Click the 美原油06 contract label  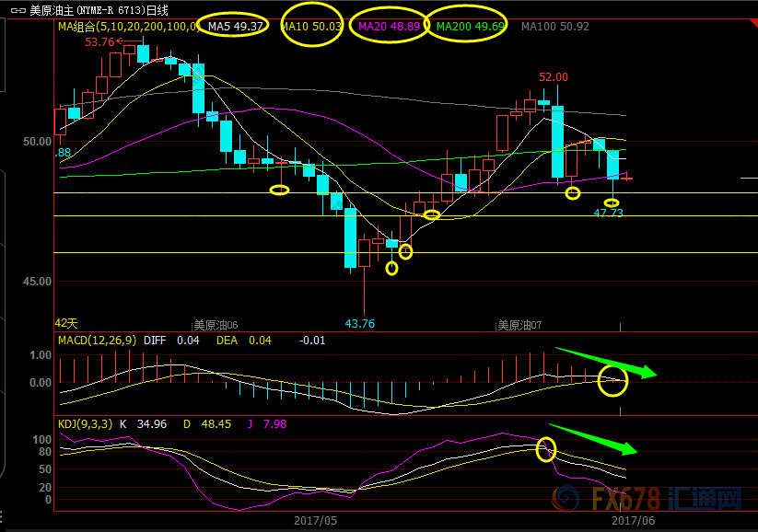pyautogui.click(x=216, y=325)
